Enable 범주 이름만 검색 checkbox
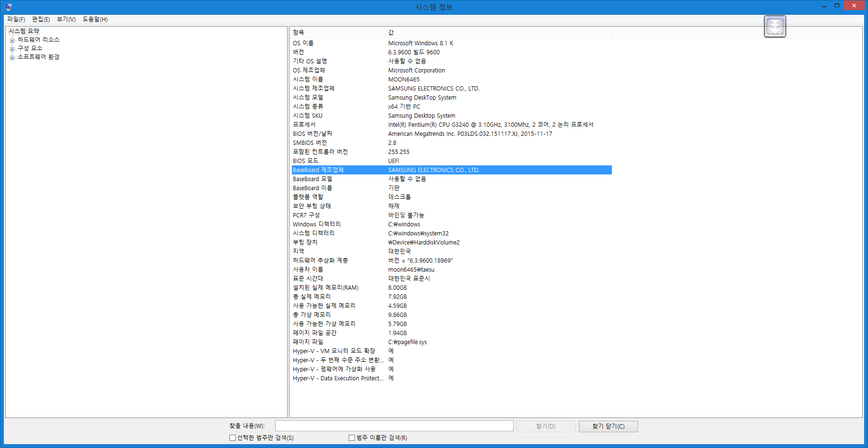 pos(352,438)
